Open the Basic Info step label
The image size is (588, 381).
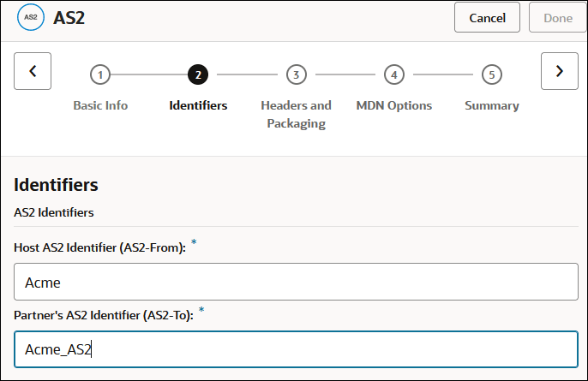[x=100, y=105]
